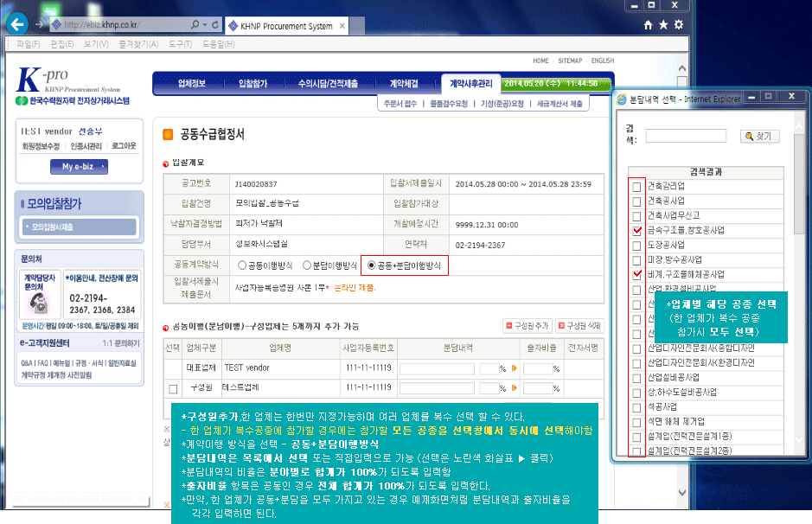This screenshot has height=524, width=812.
Task: Open favorites with the star icon
Action: [663, 25]
